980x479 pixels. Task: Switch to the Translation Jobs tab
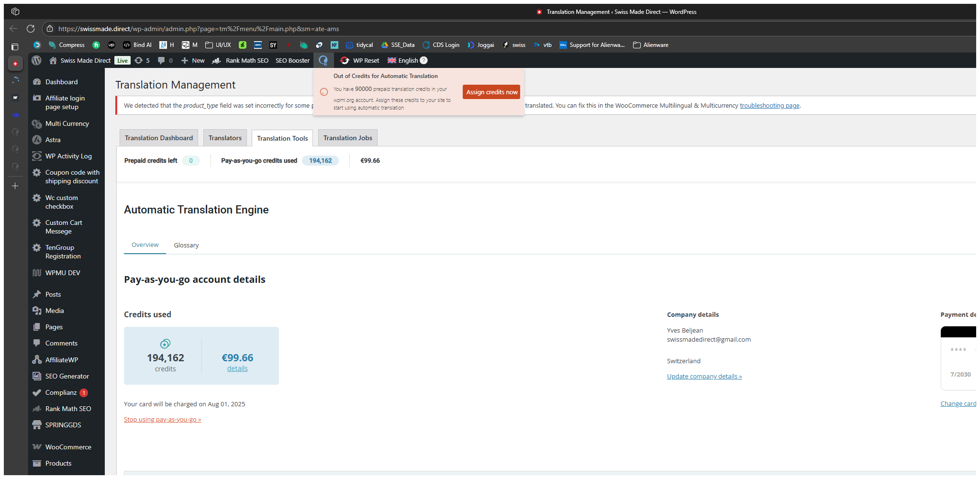[348, 138]
